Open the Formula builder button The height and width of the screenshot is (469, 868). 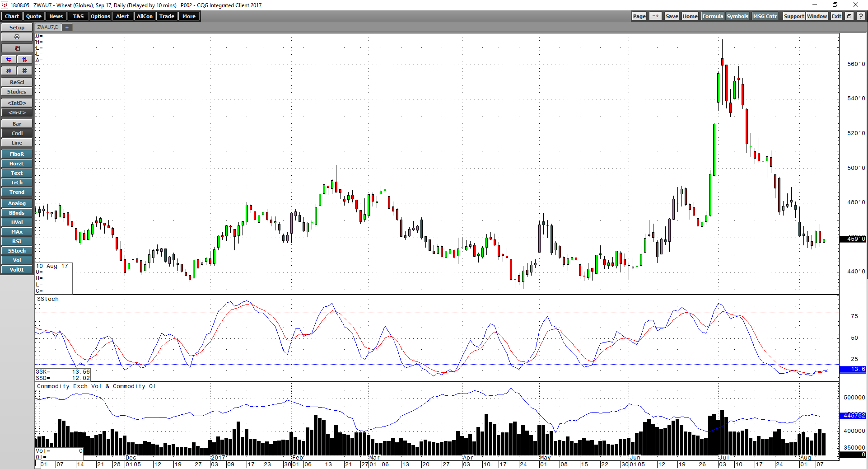(713, 16)
